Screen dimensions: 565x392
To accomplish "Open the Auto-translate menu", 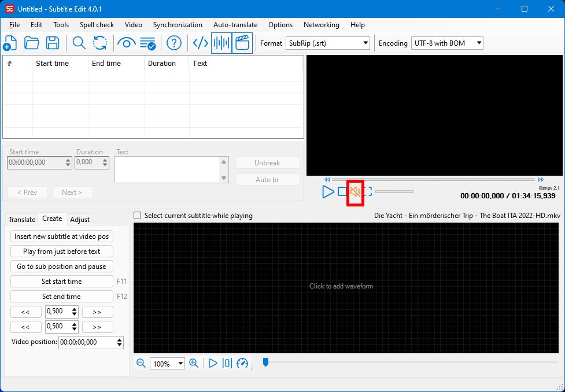I will tap(235, 25).
